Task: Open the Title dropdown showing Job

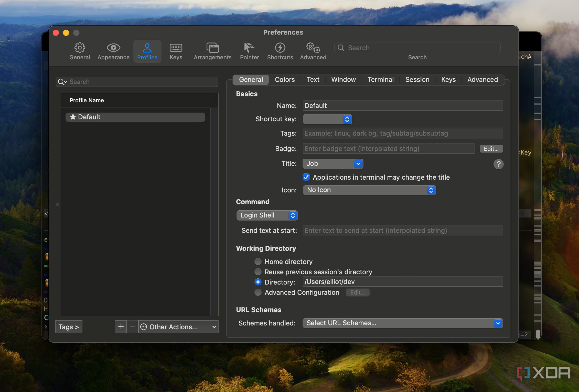Action: 333,164
